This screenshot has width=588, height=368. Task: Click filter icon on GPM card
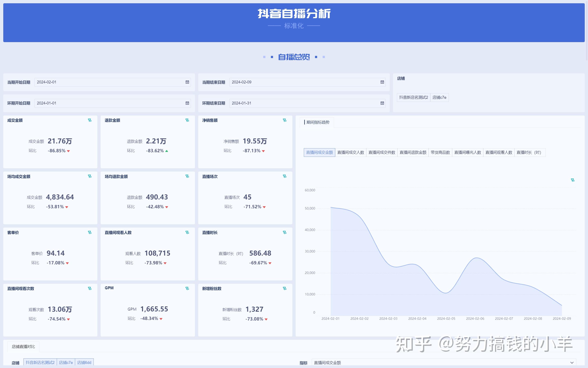(x=187, y=288)
